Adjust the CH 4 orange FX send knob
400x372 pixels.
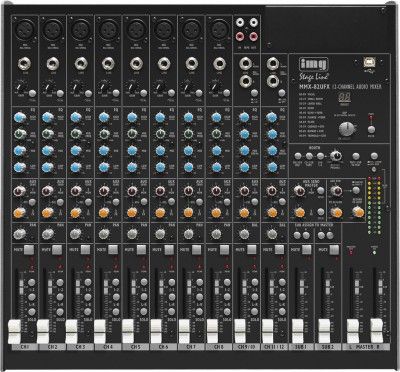[104, 212]
